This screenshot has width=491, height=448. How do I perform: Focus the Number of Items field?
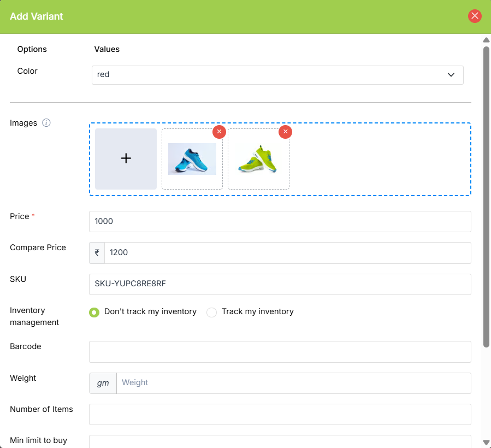(280, 414)
